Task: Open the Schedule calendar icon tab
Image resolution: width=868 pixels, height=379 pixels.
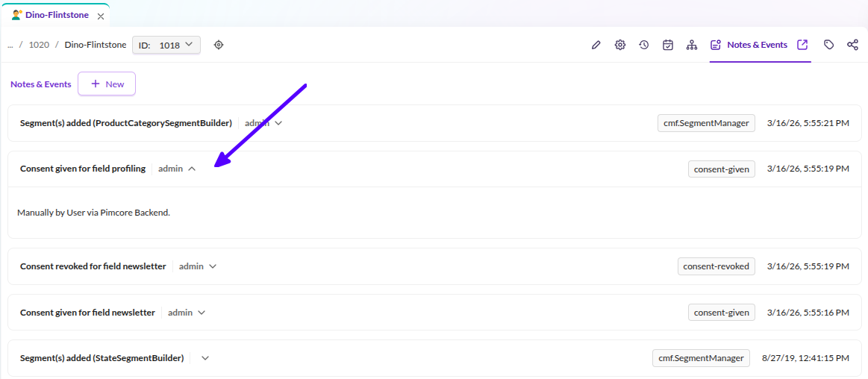Action: tap(668, 45)
